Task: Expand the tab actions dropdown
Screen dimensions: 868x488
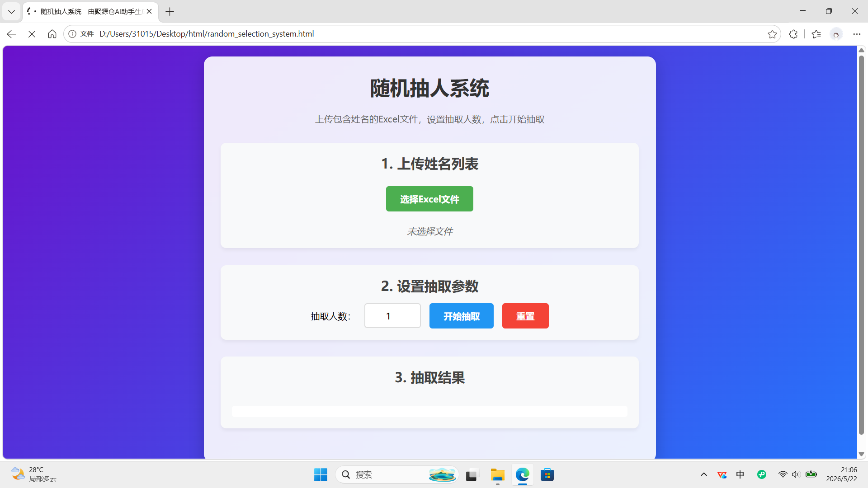Action: (11, 12)
